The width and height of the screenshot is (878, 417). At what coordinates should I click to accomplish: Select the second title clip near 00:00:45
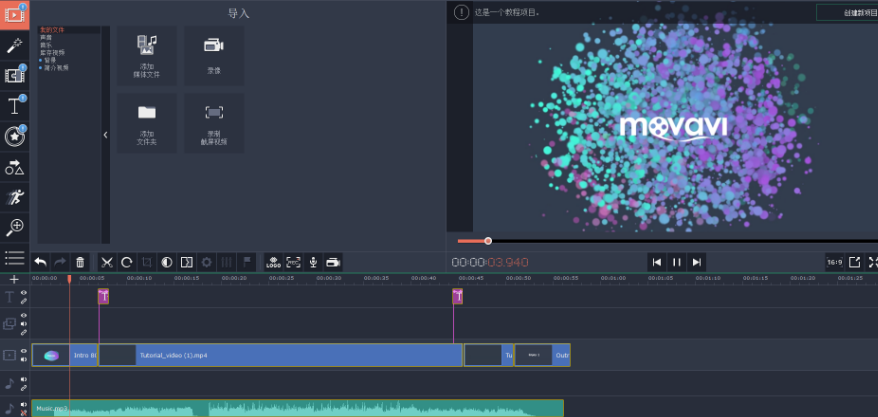coord(457,296)
